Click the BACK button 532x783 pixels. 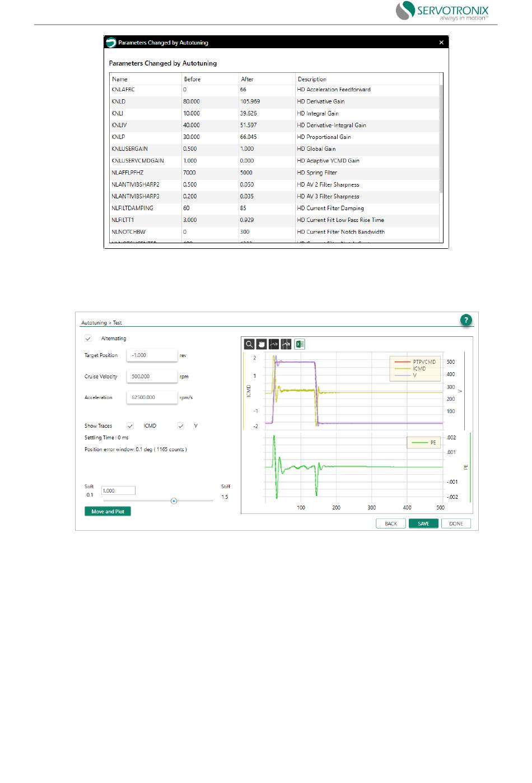[390, 523]
